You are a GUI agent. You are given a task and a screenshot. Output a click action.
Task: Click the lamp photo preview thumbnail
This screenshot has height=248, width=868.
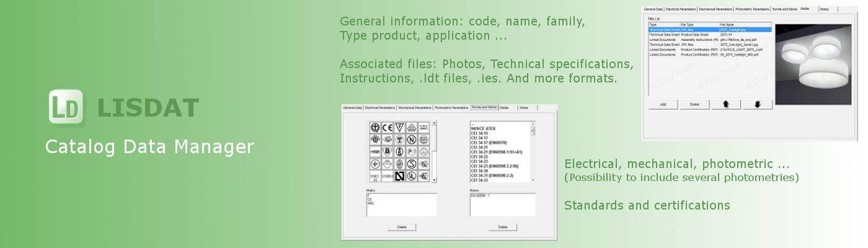coord(813,64)
